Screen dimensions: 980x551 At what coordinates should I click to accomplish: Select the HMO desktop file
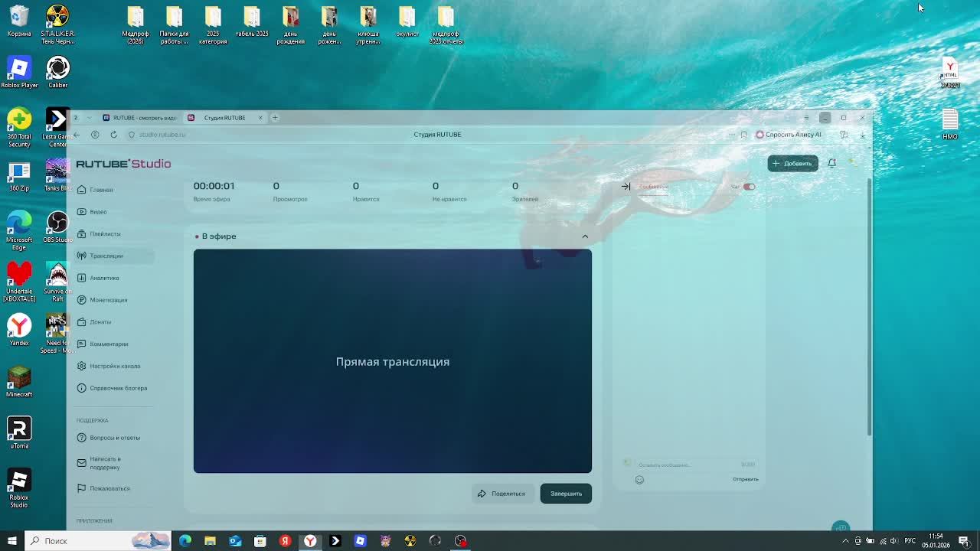point(950,124)
